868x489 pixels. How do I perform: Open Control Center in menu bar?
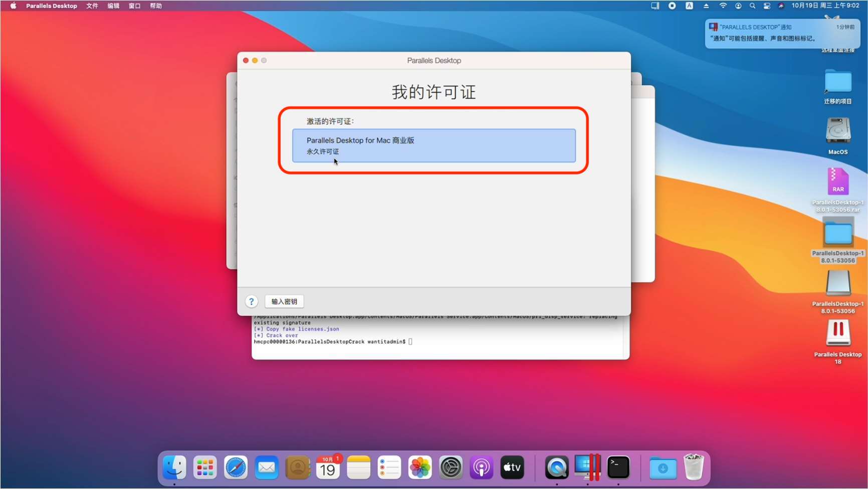click(x=767, y=6)
